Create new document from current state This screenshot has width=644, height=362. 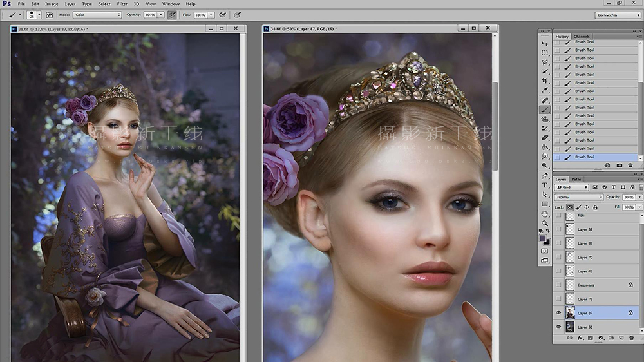607,165
